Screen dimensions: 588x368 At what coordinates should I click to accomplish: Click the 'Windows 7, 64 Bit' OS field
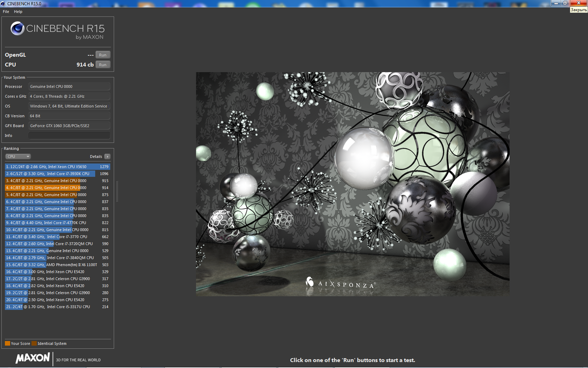[x=69, y=106]
